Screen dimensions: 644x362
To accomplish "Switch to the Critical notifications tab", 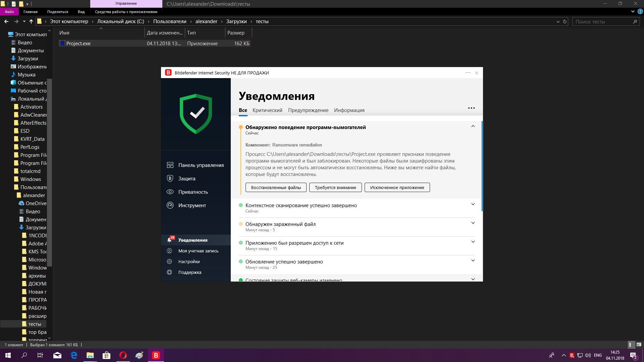I will [267, 110].
